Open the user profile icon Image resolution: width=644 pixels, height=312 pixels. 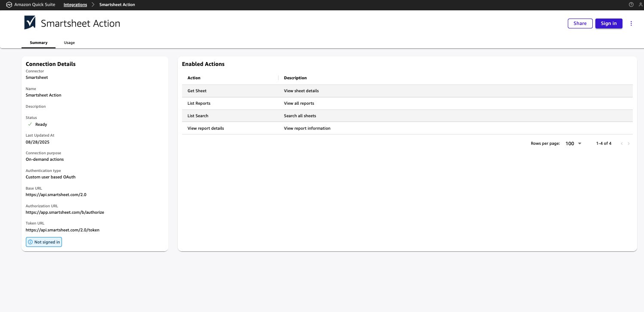click(640, 5)
